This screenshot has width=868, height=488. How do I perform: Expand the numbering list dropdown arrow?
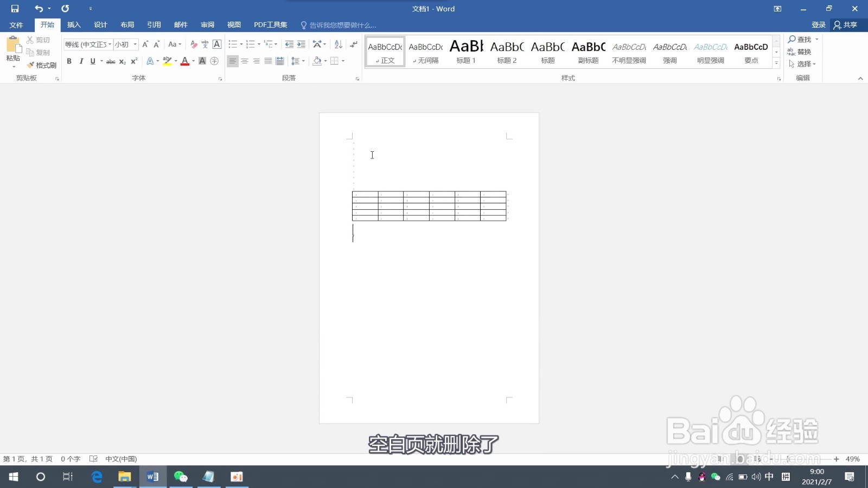[259, 44]
